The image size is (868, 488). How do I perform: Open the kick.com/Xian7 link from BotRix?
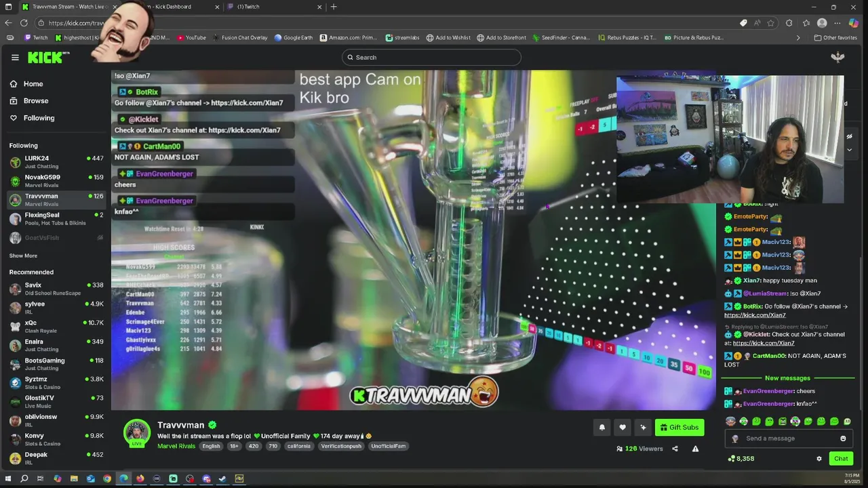click(x=755, y=315)
